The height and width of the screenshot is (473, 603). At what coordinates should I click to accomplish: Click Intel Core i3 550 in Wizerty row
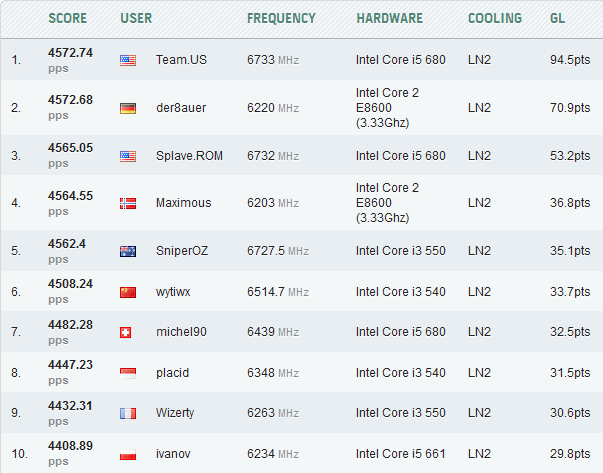click(x=400, y=413)
